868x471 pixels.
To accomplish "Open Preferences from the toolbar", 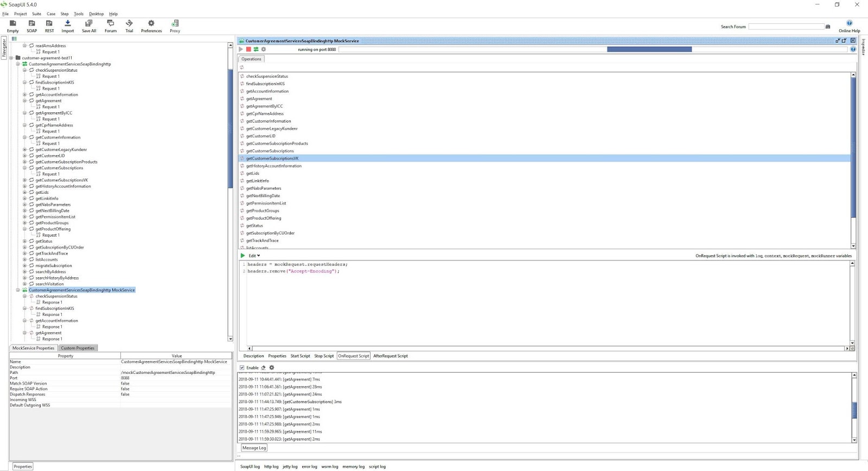I will click(x=151, y=26).
